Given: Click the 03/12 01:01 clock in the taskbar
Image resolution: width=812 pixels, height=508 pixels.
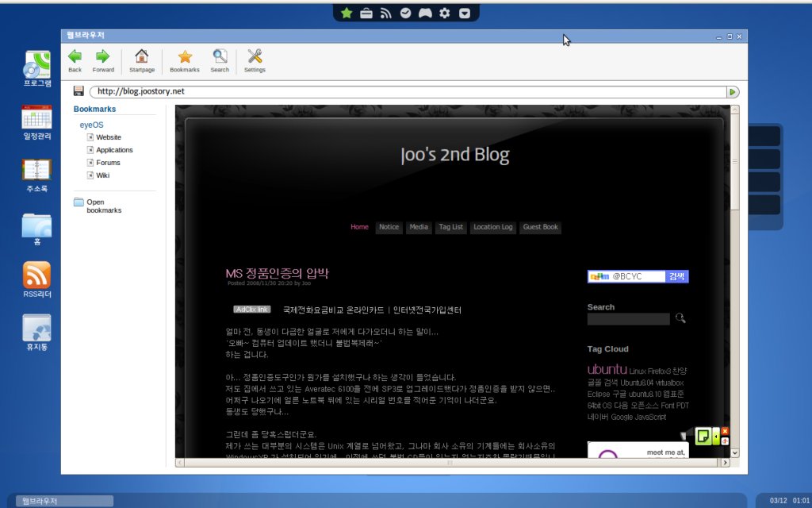Looking at the screenshot, I should pyautogui.click(x=789, y=501).
